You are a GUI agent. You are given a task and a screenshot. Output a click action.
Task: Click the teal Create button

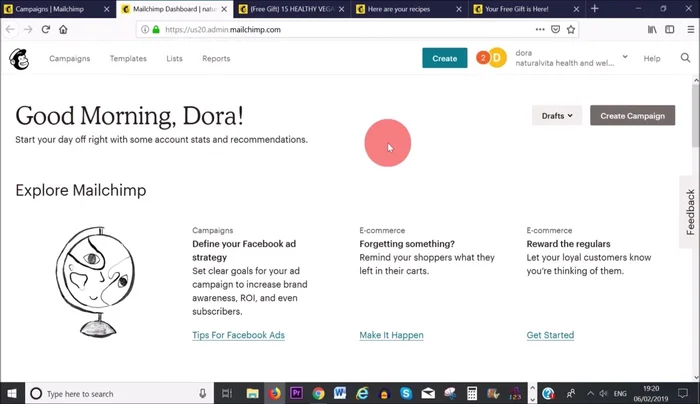[x=444, y=58]
